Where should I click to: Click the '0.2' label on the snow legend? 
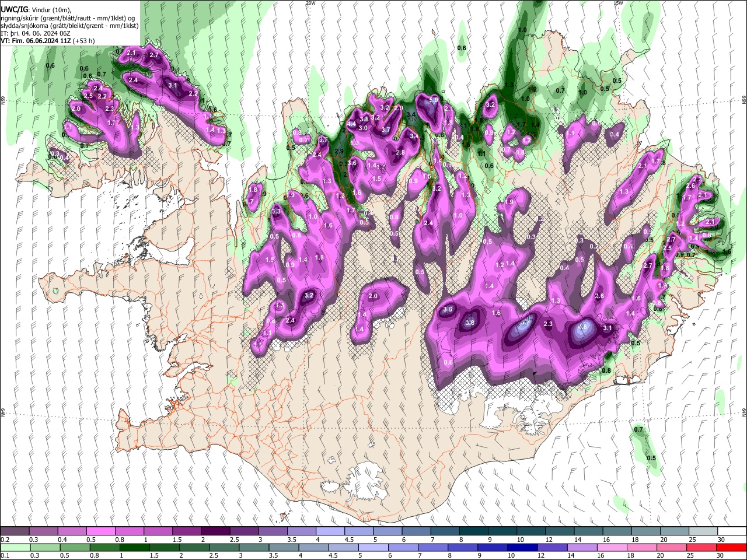coord(5,540)
